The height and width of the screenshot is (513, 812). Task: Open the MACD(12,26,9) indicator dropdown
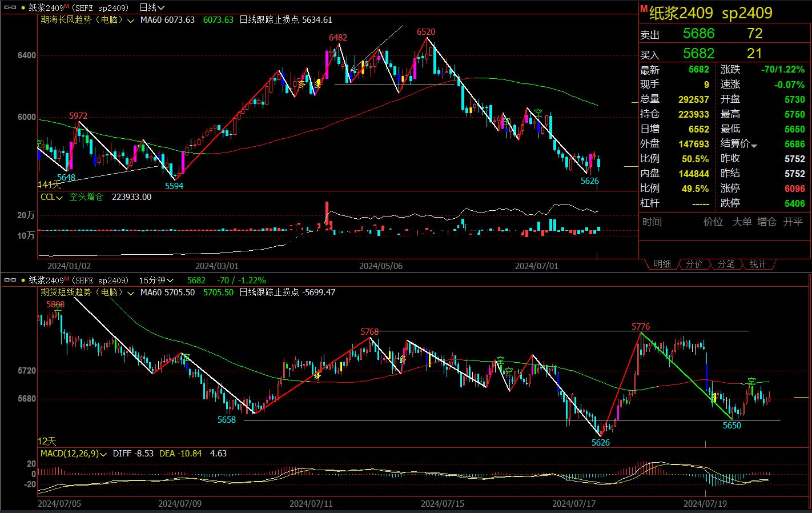click(103, 454)
